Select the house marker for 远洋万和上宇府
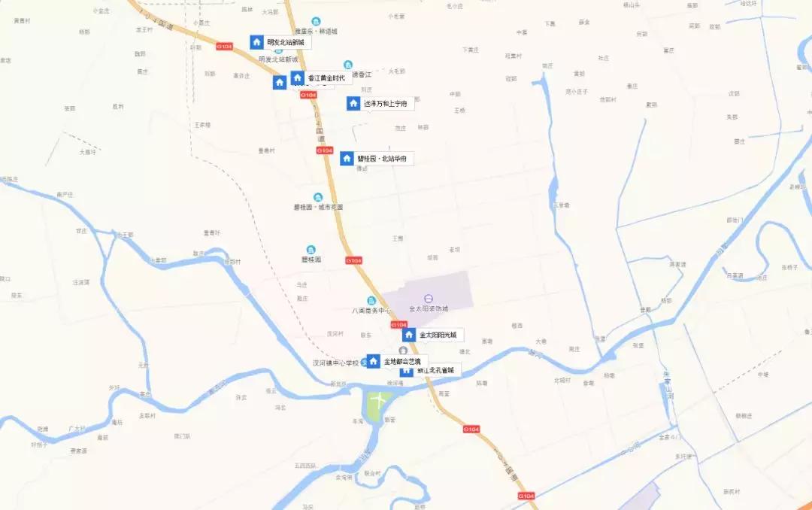The height and width of the screenshot is (510, 812). click(x=353, y=103)
